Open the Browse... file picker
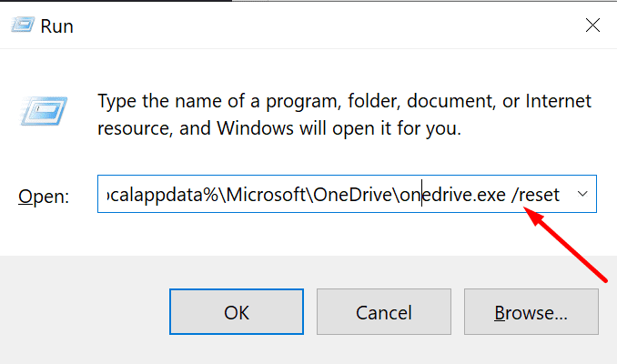Screen dimensions: 617x364 (531, 313)
